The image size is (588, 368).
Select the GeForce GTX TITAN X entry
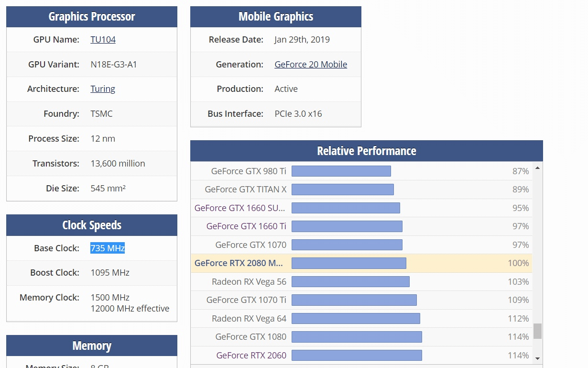pyautogui.click(x=246, y=190)
